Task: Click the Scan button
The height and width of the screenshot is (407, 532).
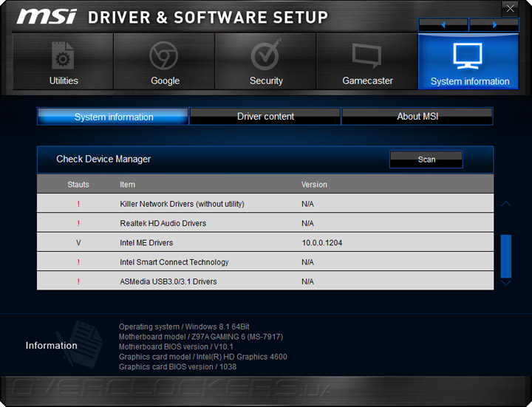Action: click(x=426, y=160)
